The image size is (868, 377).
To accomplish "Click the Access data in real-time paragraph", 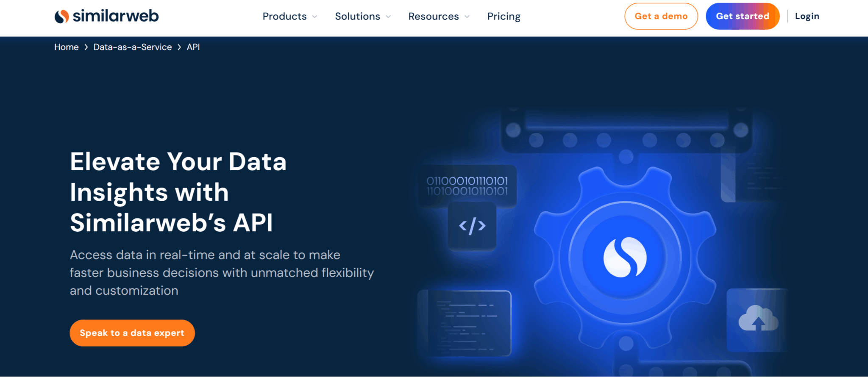I will pos(222,273).
